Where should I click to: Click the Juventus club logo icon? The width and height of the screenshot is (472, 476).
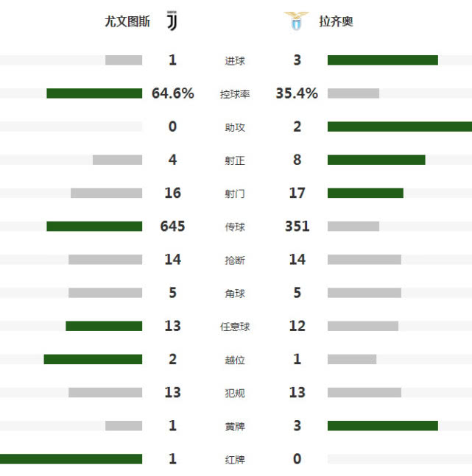[172, 21]
